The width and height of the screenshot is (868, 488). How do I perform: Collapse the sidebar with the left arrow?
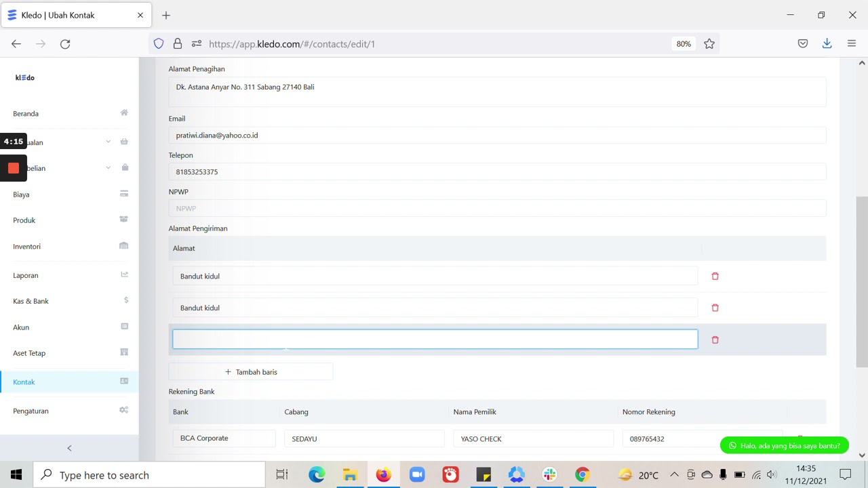(69, 448)
